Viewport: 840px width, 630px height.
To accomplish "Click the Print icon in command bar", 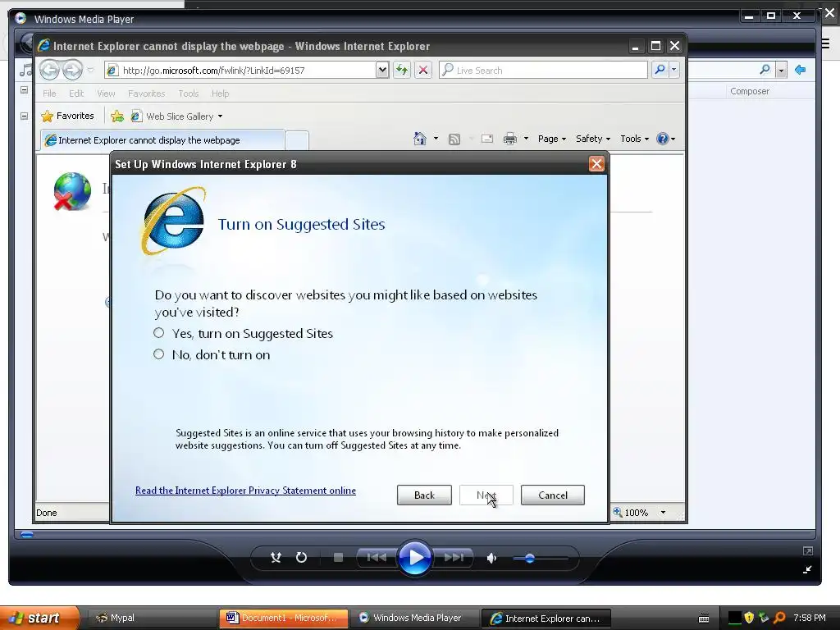I will (510, 139).
